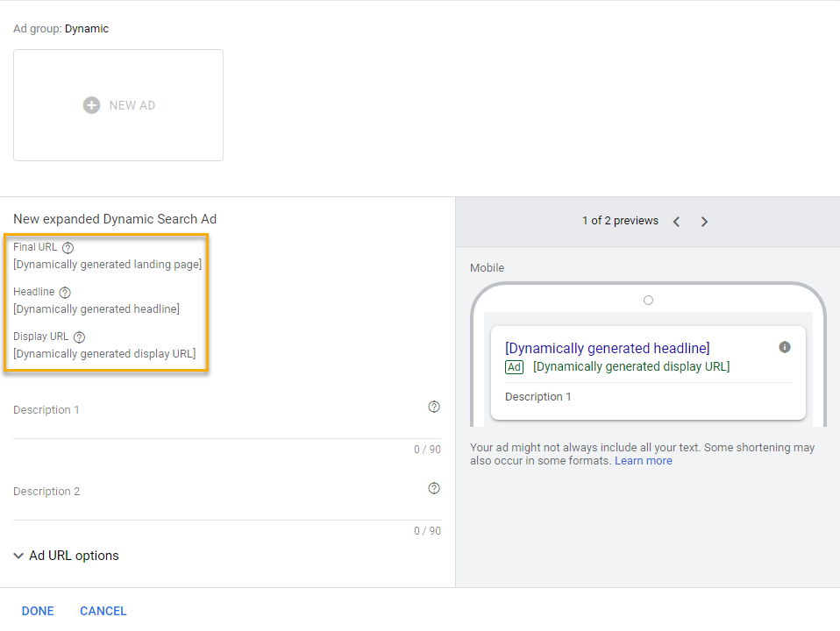Image resolution: width=840 pixels, height=631 pixels.
Task: Advance to the next ad preview
Action: (x=704, y=222)
